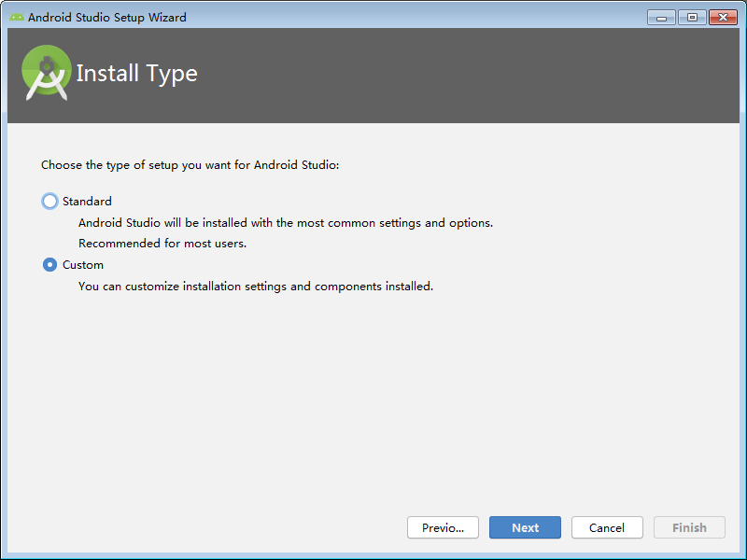This screenshot has height=560, width=747.
Task: Click 'Android Studio will be installed' description line
Action: coord(286,223)
